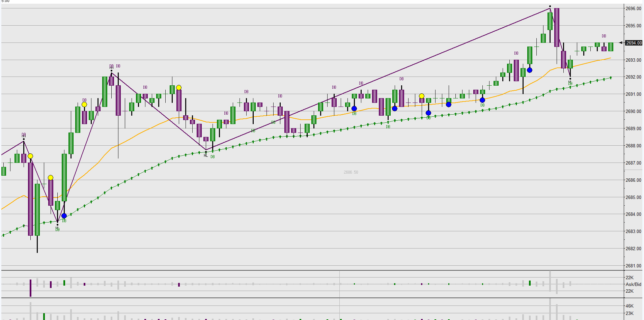Click the HL label at the 2687.5 swing low
The image size is (644, 320).
tap(206, 155)
